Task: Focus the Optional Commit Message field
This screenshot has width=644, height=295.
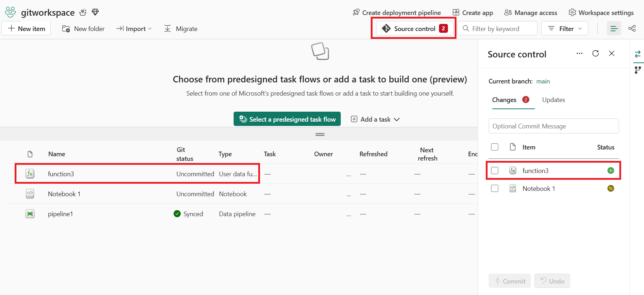Action: [554, 126]
